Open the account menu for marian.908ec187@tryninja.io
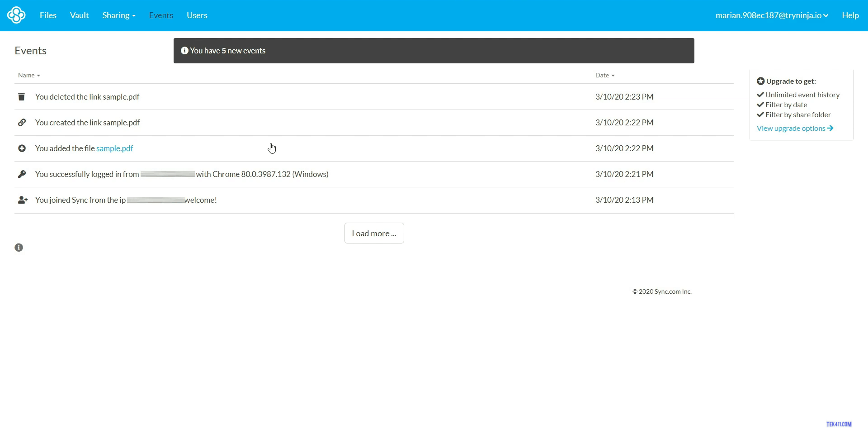The height and width of the screenshot is (434, 868). coord(772,15)
